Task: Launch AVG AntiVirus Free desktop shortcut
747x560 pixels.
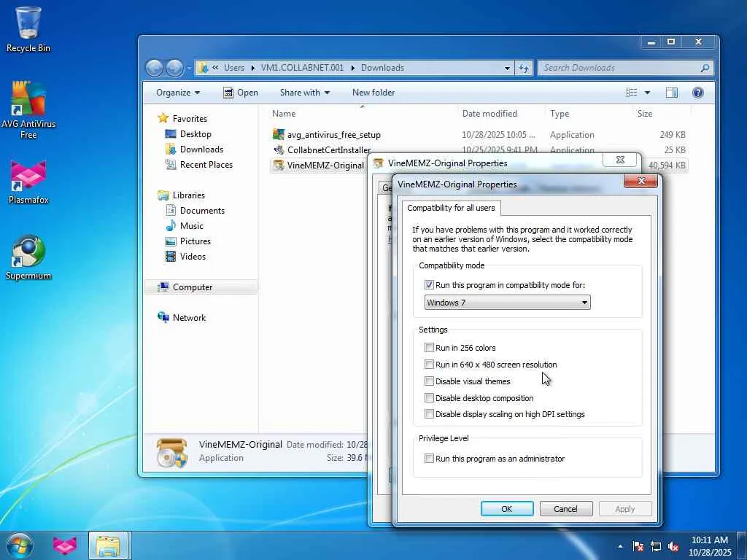Action: point(28,111)
